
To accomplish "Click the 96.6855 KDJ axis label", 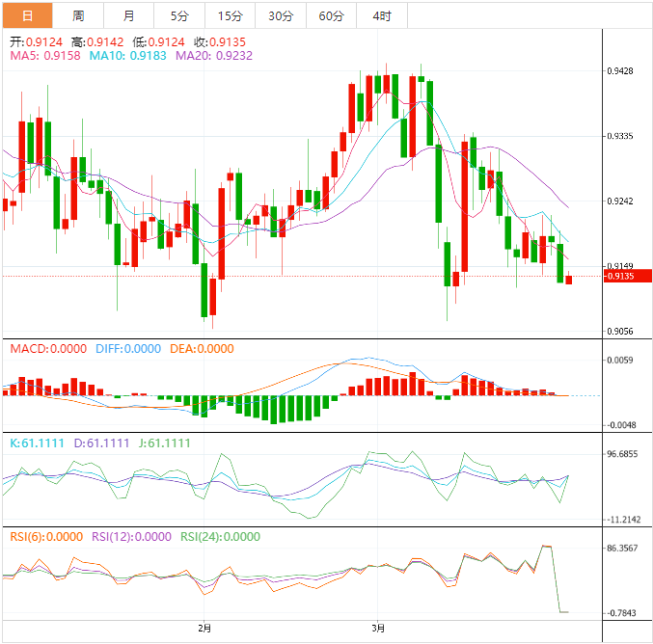I will [x=622, y=454].
